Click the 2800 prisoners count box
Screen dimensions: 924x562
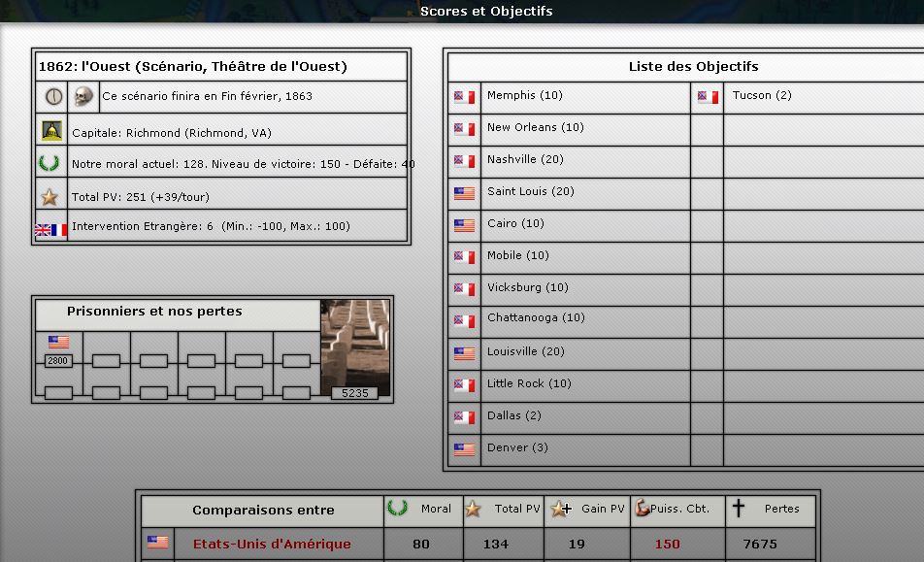pos(58,360)
